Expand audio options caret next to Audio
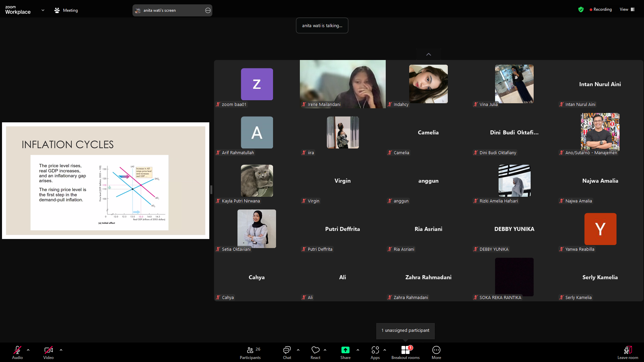This screenshot has width=644, height=362. (28, 350)
